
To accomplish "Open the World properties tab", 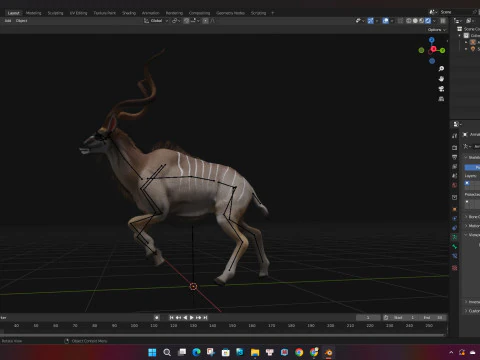I will pyautogui.click(x=455, y=185).
